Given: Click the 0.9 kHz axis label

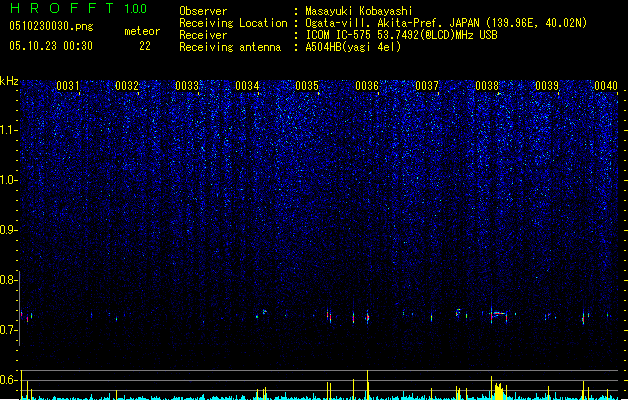Looking at the screenshot, I should [9, 230].
